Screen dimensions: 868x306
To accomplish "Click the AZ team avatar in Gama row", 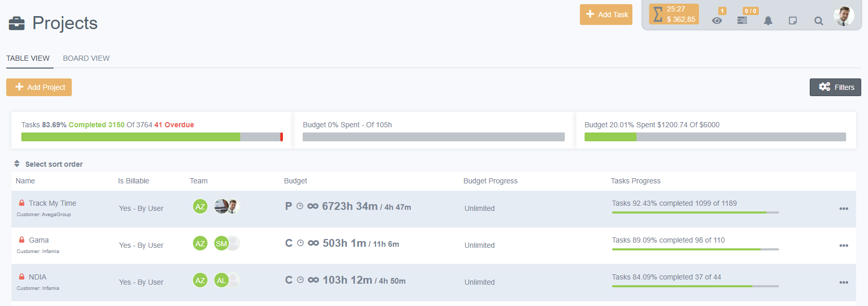I will coord(200,244).
